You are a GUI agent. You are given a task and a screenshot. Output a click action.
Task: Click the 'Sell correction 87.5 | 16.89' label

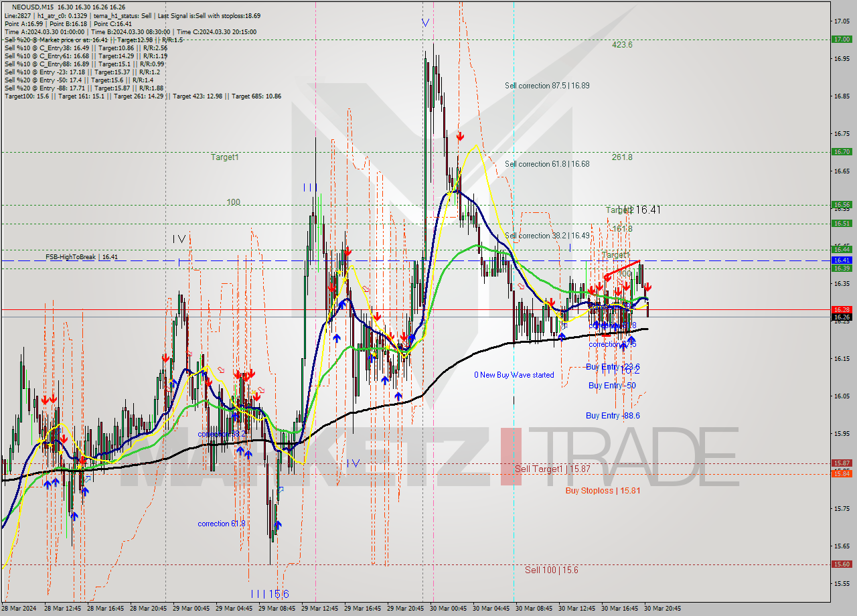[x=547, y=86]
